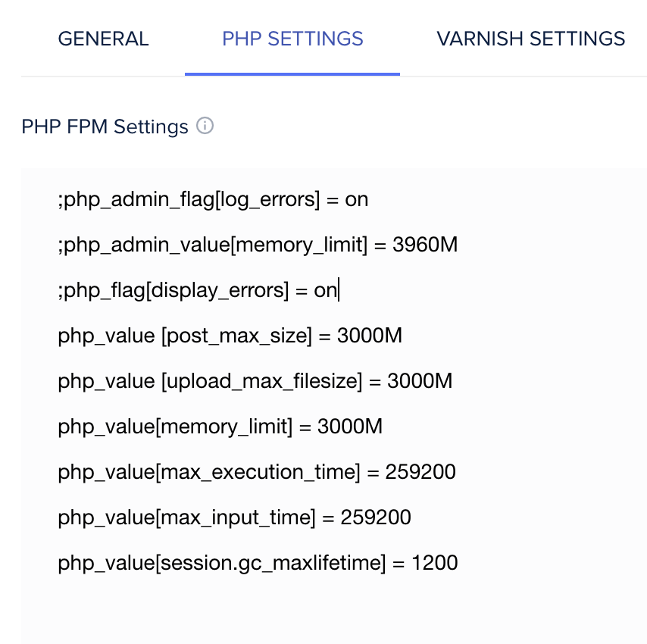Viewport: 647px width, 644px height.
Task: Click the memory_limit 3000M value line
Action: click(220, 426)
